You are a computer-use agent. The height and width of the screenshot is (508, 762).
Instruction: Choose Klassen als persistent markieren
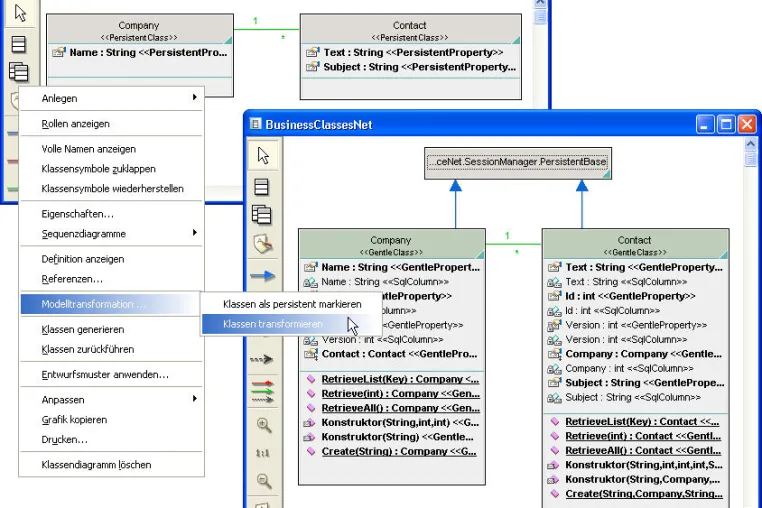click(x=292, y=304)
